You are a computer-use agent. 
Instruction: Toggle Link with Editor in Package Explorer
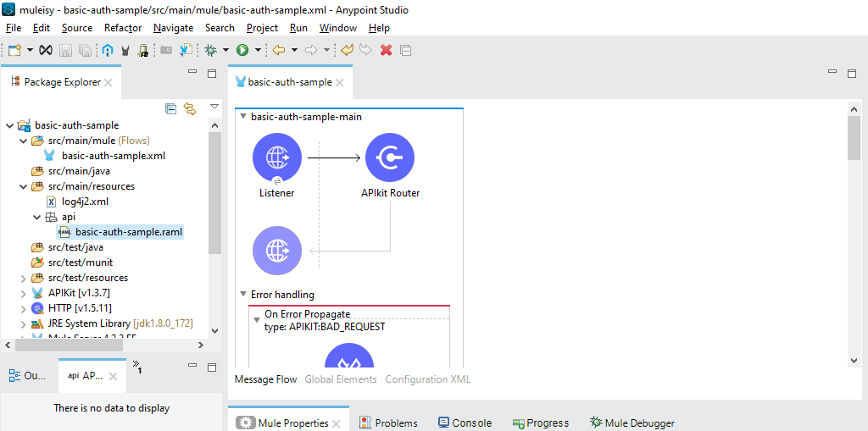[x=190, y=108]
